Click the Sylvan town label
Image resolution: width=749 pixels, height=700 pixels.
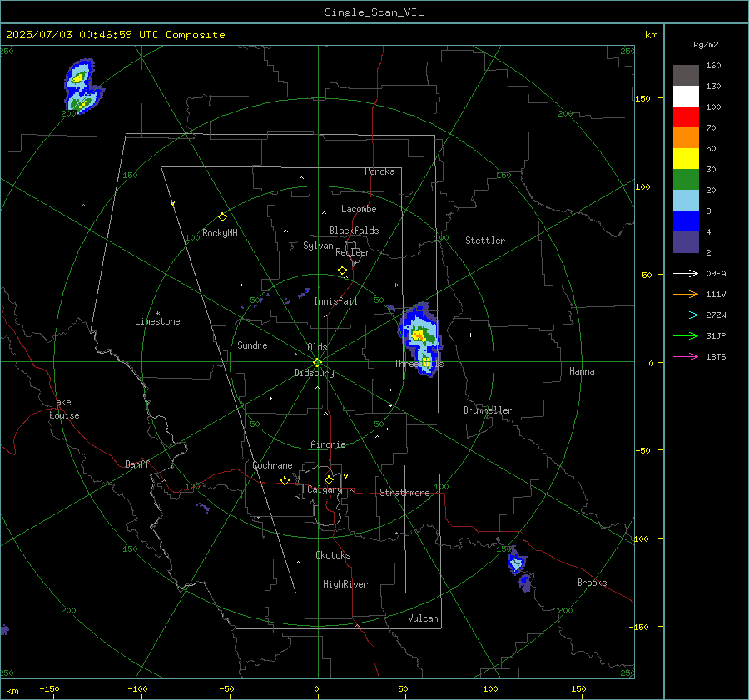coord(318,246)
